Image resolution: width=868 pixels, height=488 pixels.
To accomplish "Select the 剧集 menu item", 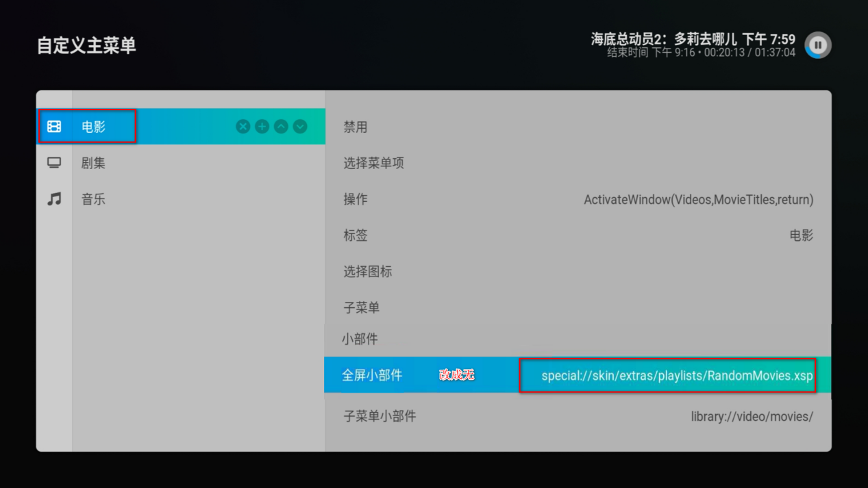I will point(93,164).
